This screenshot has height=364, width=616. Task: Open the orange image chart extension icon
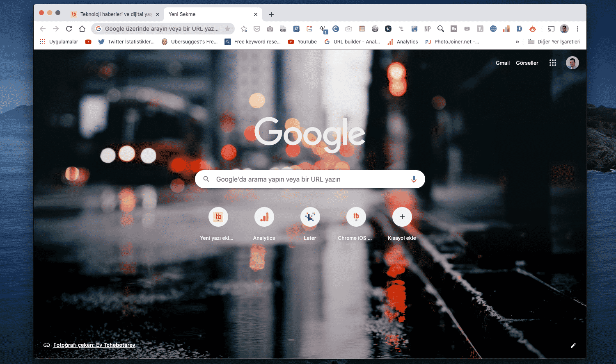coord(309,29)
